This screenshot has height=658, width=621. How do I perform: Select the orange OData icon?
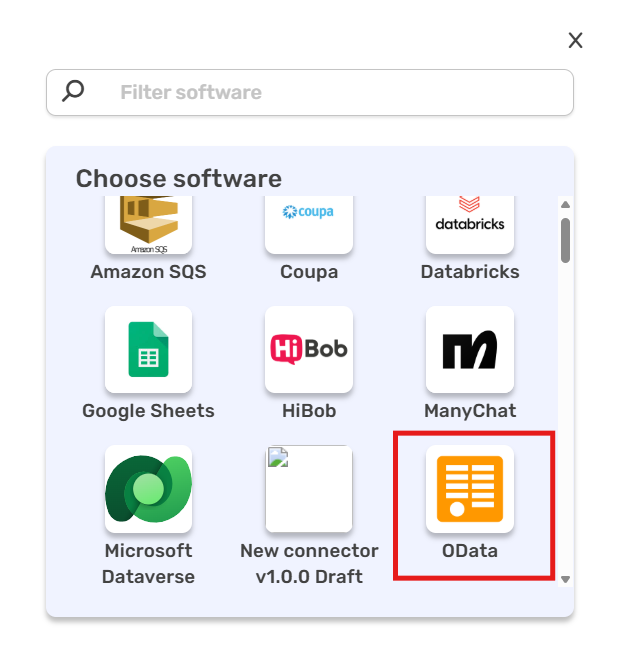click(469, 489)
